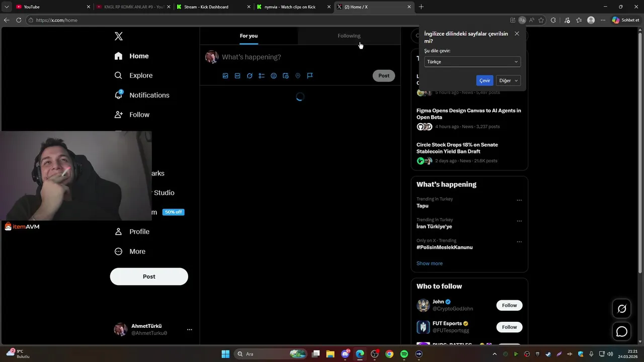Open messages chat floating button
Viewport: 644px width, 362px height.
point(622,332)
